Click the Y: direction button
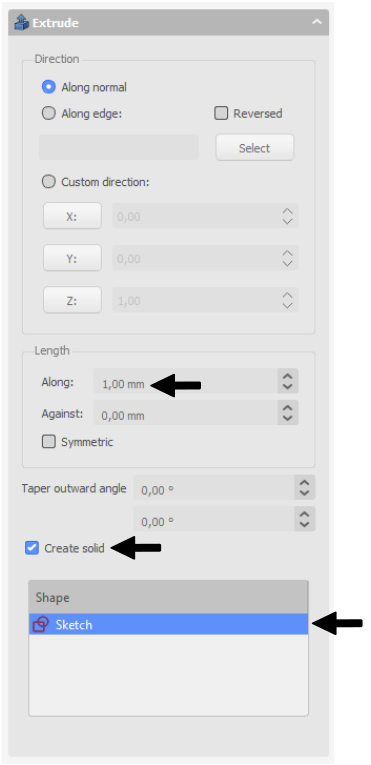Image resolution: width=371 pixels, height=765 pixels. tap(72, 258)
